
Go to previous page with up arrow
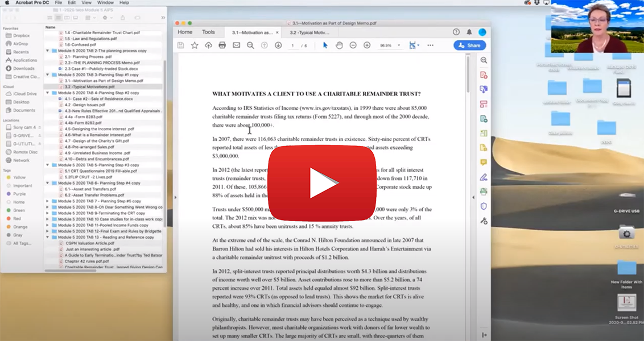click(x=264, y=45)
